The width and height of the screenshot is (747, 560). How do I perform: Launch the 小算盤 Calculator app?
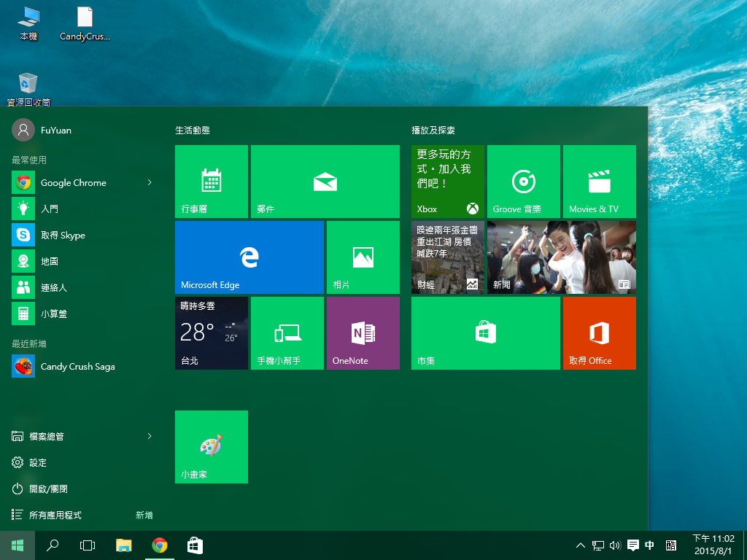(84, 314)
